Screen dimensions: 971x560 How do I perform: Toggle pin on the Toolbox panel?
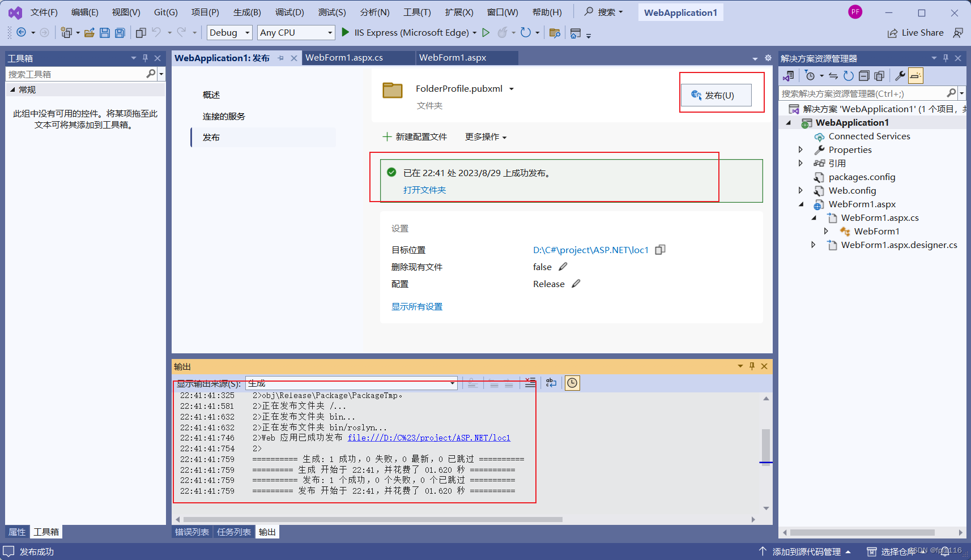pos(145,58)
